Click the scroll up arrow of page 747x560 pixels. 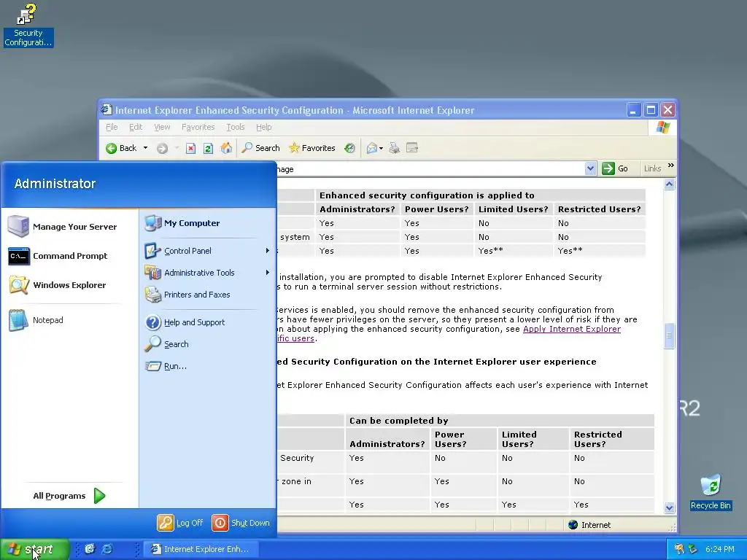coord(670,184)
